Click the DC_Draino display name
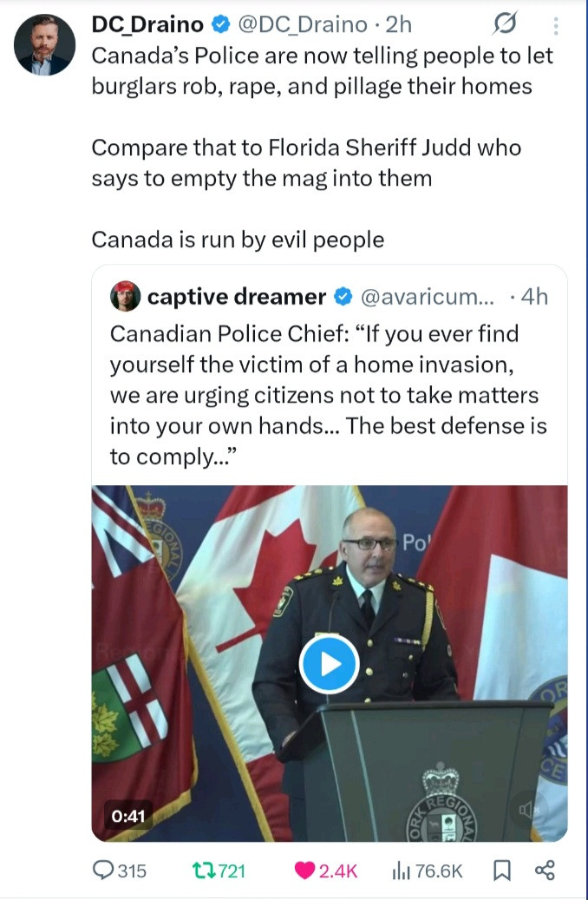Screen dimensions: 588x900 tap(146, 26)
